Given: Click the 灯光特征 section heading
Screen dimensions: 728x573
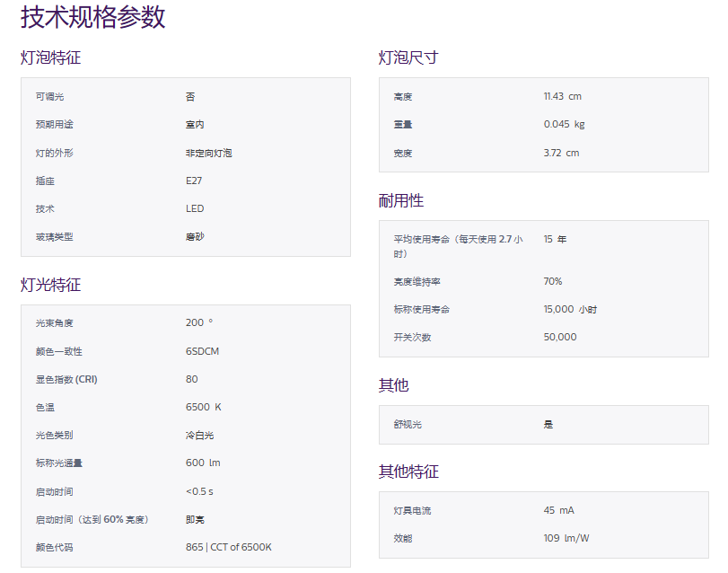Looking at the screenshot, I should (50, 285).
